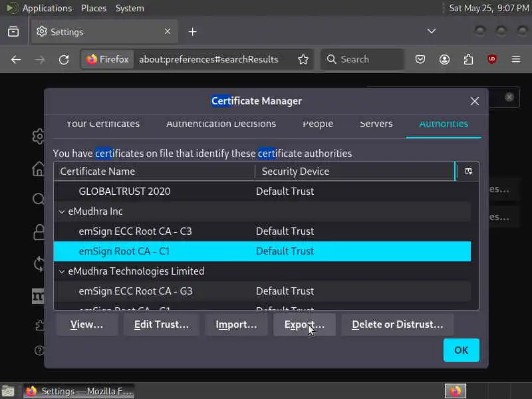Viewport: 532px width, 399px height.
Task: Select the Settings browser tab
Action: coord(104,31)
